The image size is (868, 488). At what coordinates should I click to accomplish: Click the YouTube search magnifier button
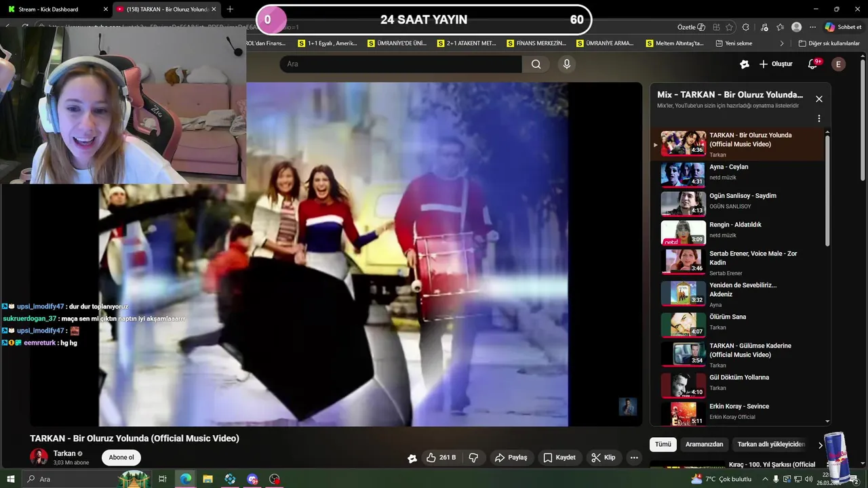coord(536,64)
